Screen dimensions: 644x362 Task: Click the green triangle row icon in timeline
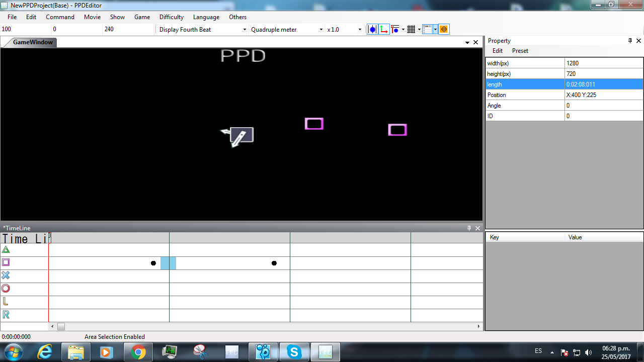(x=6, y=249)
